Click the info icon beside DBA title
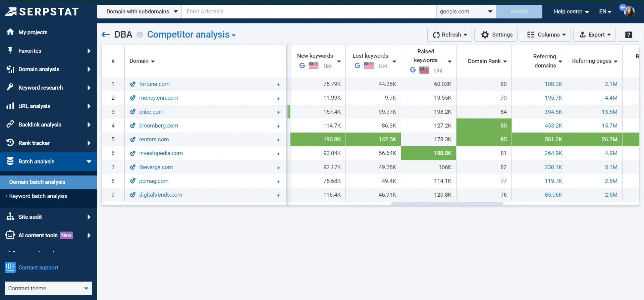 tap(140, 35)
